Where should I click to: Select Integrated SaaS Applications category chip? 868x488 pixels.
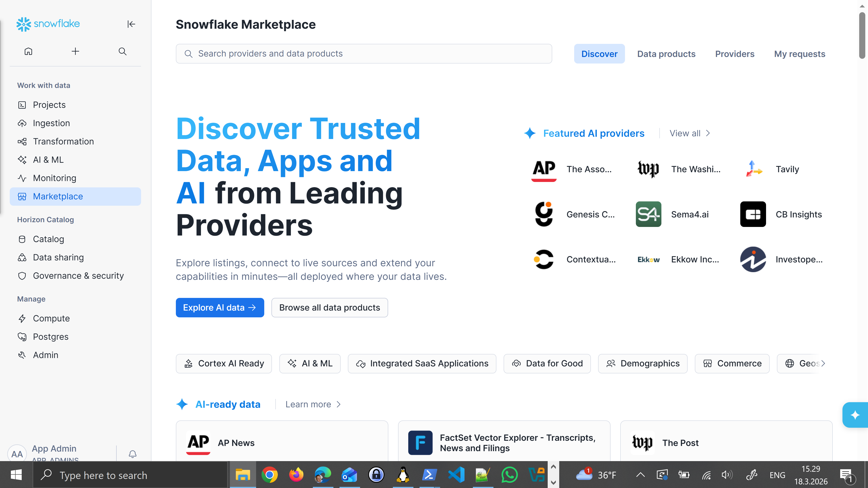tap(422, 363)
